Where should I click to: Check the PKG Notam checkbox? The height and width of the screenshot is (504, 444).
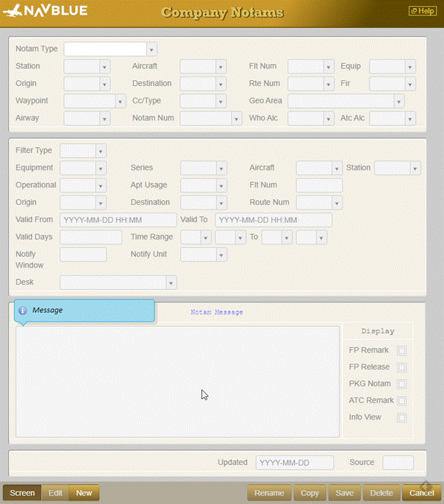click(401, 384)
